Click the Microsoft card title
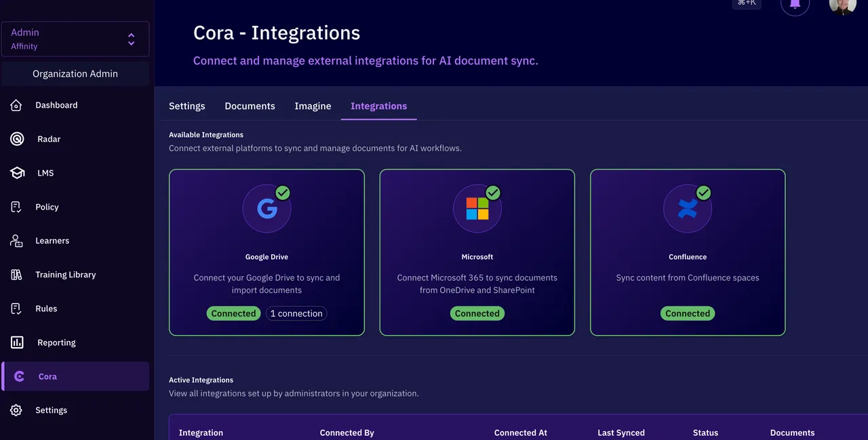Image resolution: width=868 pixels, height=440 pixels. click(x=477, y=257)
